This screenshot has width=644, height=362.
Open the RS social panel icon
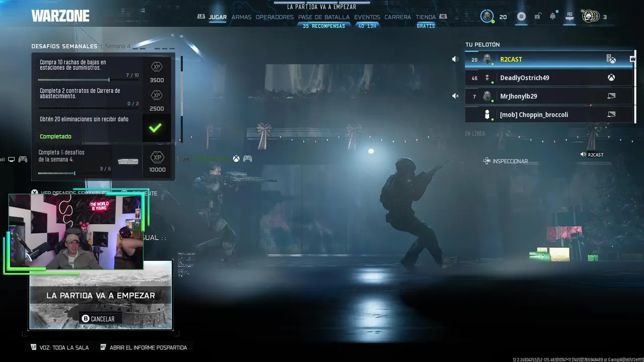tap(570, 17)
